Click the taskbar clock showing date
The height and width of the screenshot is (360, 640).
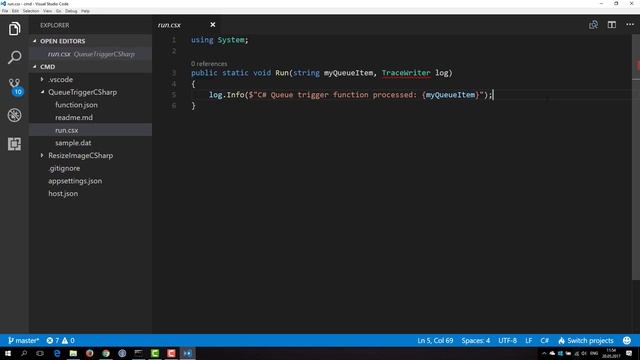pyautogui.click(x=611, y=353)
